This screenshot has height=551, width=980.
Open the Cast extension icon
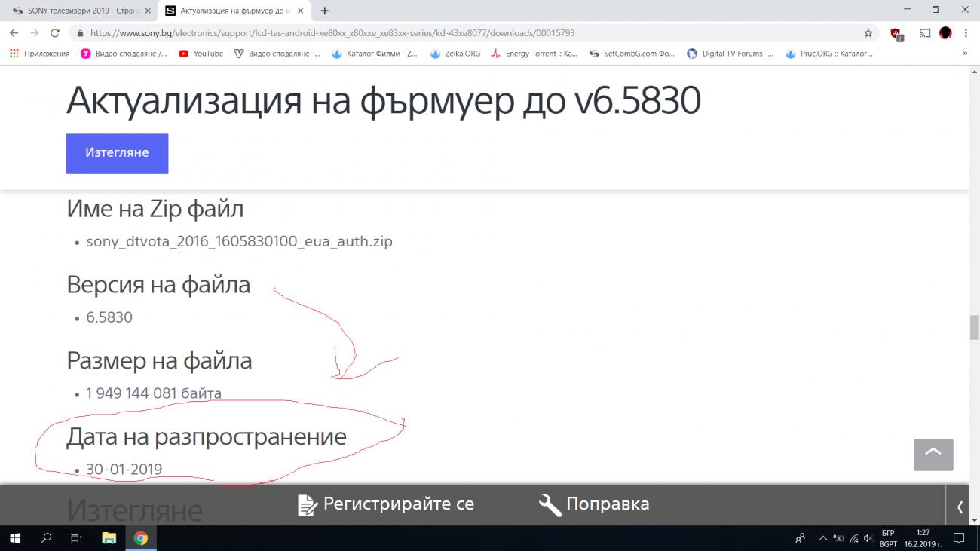click(x=925, y=33)
